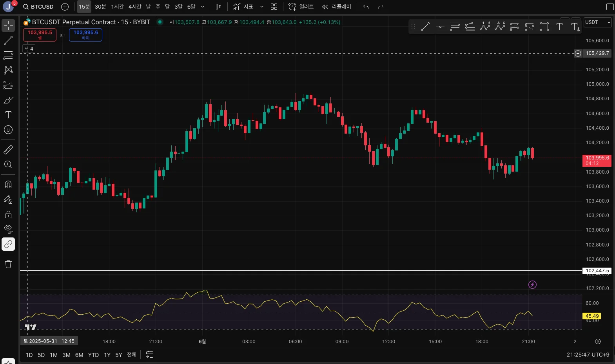Screen dimensions: 615x364
Task: Open the emoji icons tool
Action: click(x=8, y=130)
